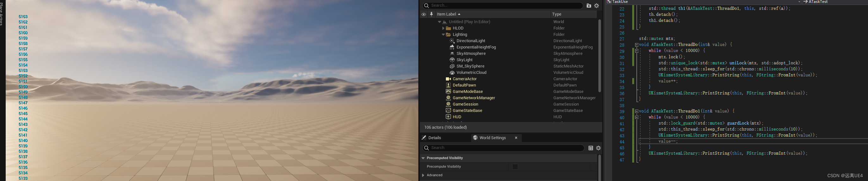Switch to the World Settings tab

pyautogui.click(x=496, y=138)
